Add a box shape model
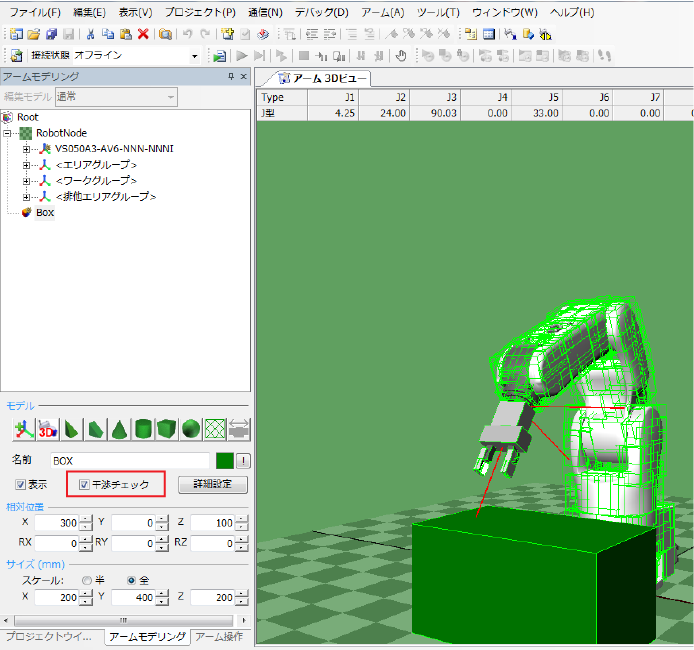694x650 pixels. click(167, 429)
